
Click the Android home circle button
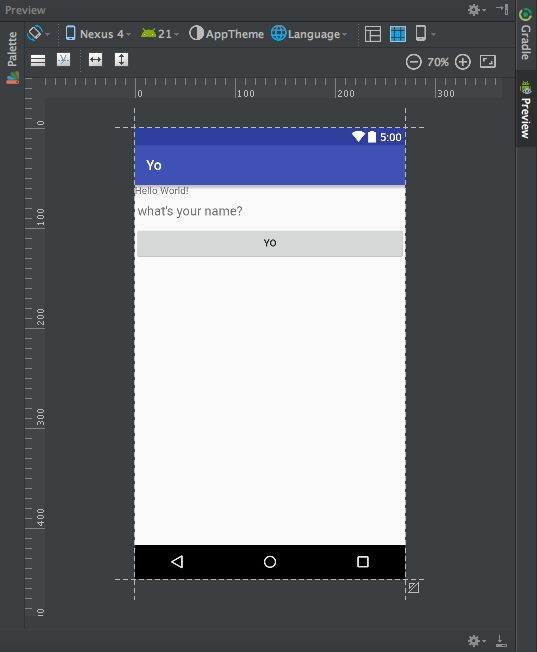click(270, 562)
